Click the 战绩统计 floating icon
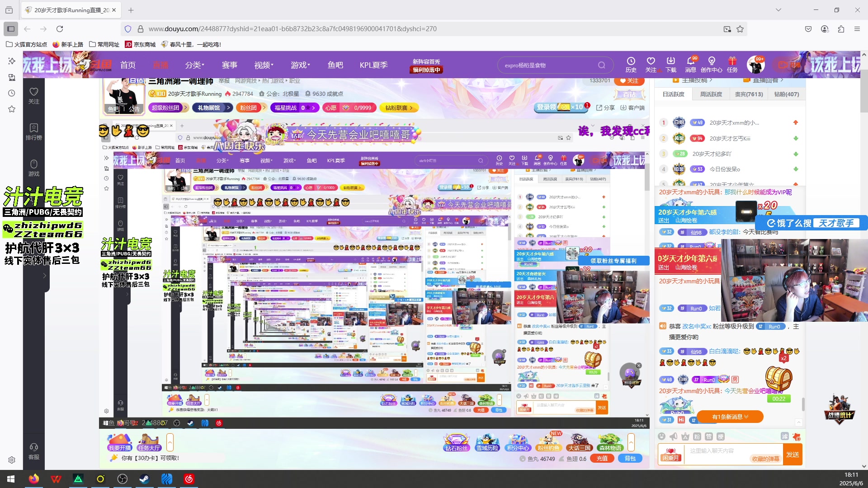This screenshot has width=868, height=488. point(840,409)
